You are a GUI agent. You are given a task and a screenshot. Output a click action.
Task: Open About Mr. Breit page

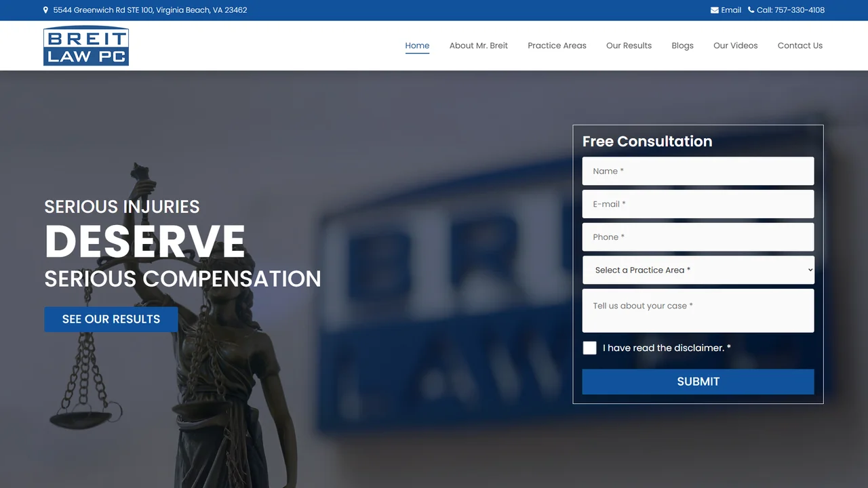479,45
